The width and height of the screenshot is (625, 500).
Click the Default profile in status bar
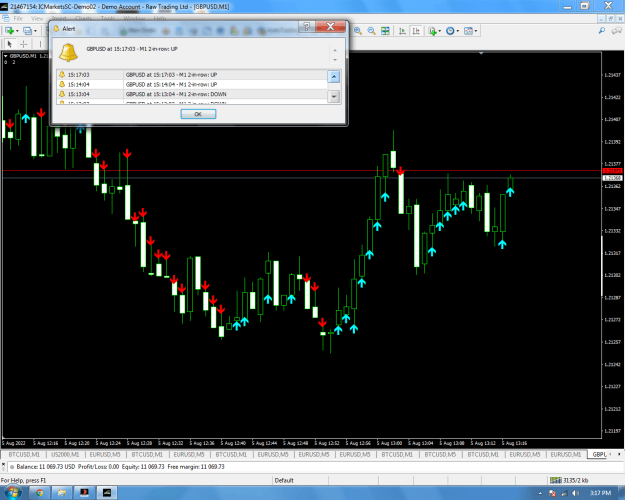[284, 480]
